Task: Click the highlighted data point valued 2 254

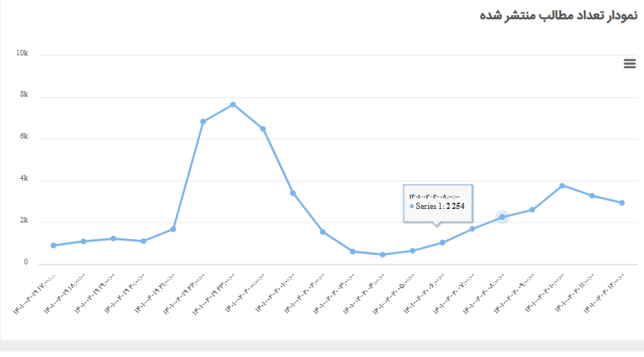Action: (x=502, y=217)
